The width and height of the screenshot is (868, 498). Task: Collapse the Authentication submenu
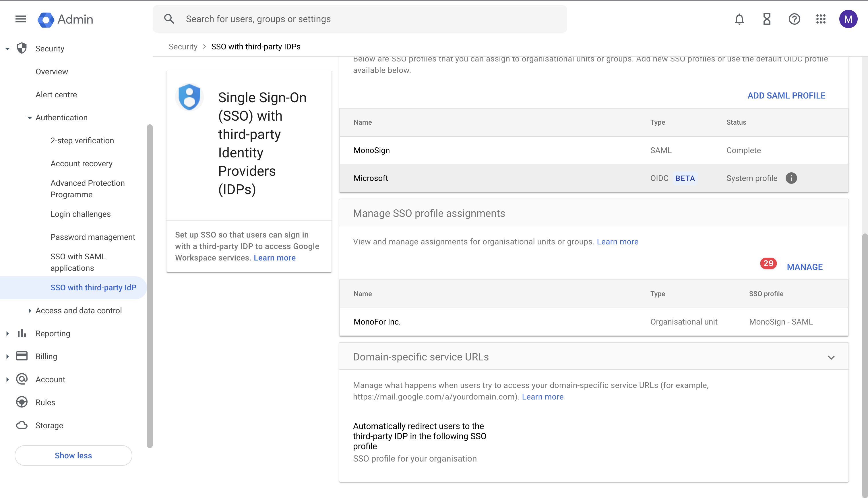tap(30, 118)
